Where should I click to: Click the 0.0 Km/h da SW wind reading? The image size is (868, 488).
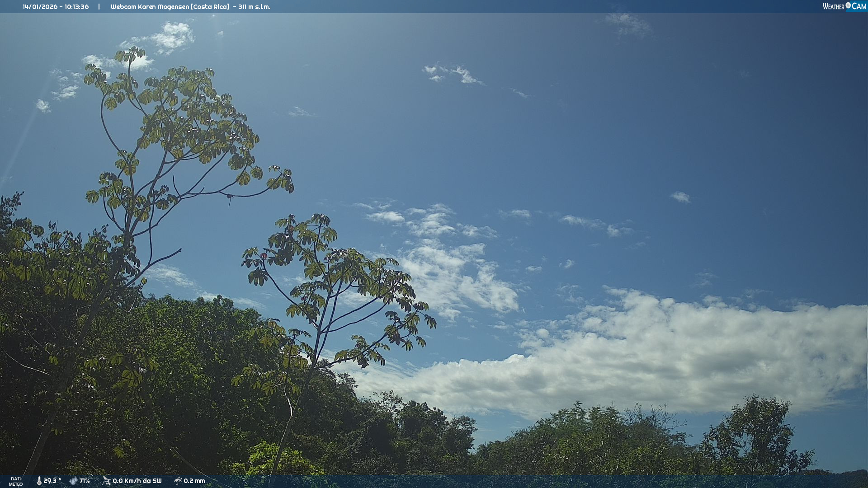[x=137, y=481]
